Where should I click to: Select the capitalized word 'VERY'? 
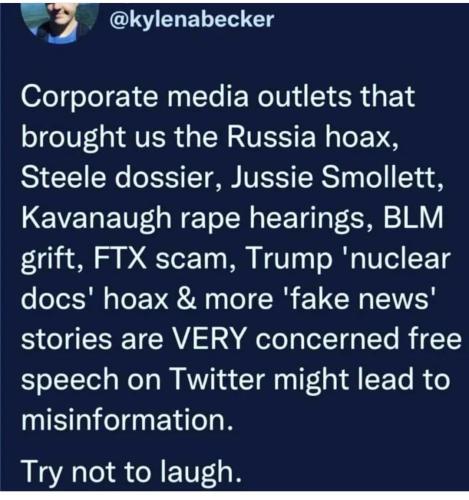click(211, 339)
